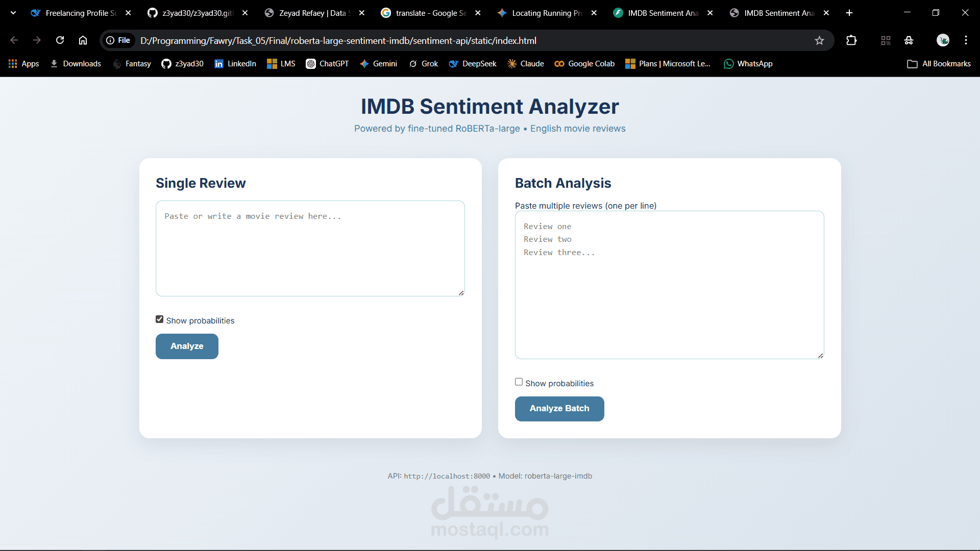Click the browser back arrow
980x551 pixels.
tap(14, 40)
